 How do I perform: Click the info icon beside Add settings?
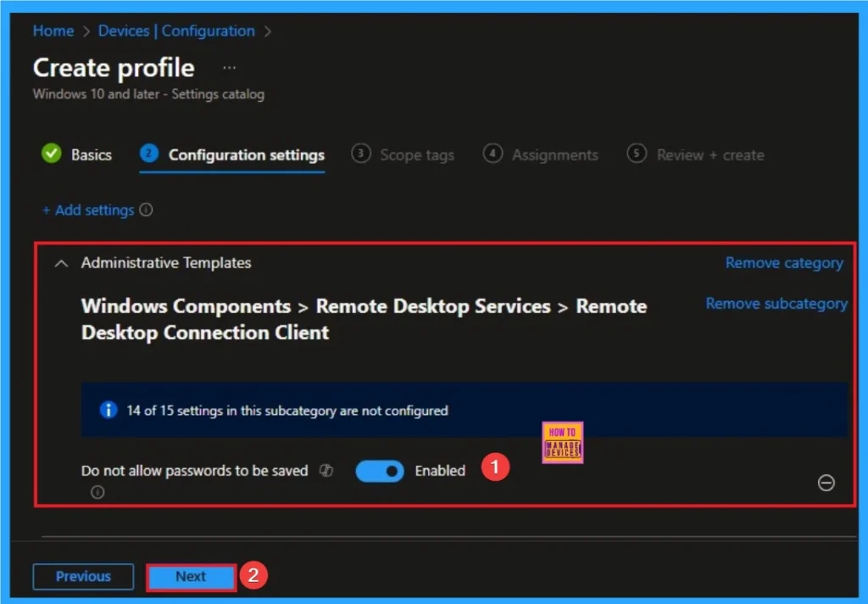click(144, 210)
